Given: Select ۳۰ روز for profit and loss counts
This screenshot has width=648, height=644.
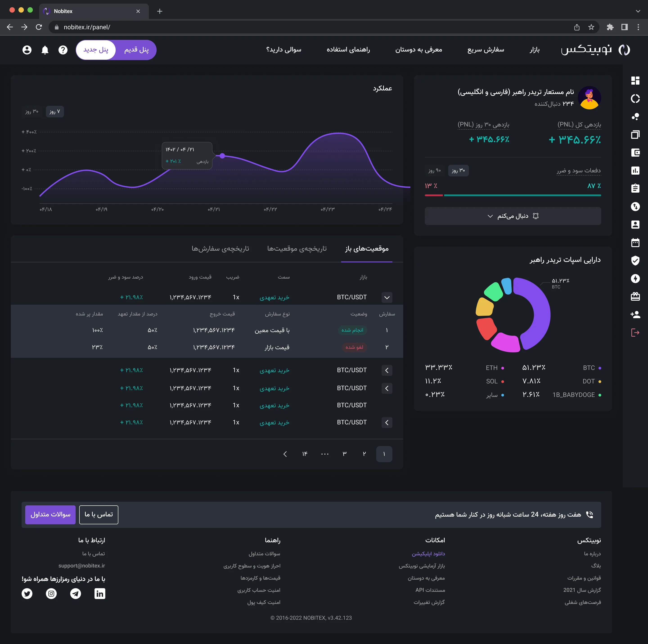Looking at the screenshot, I should point(459,170).
